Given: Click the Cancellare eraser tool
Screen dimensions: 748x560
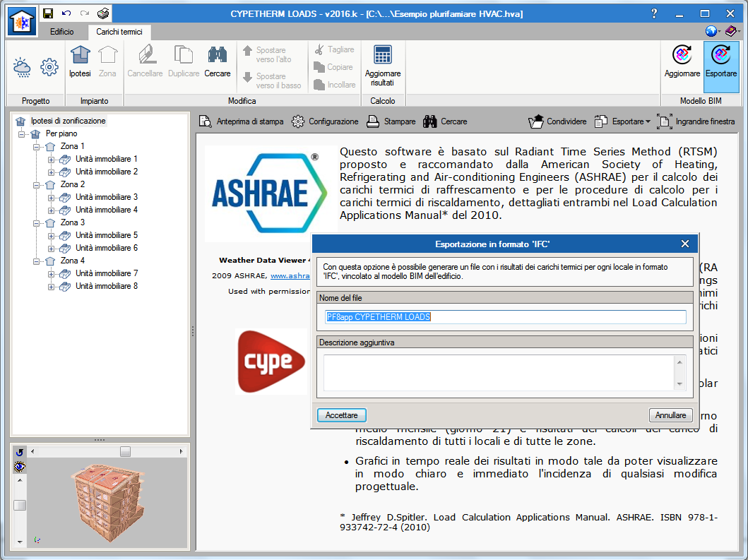Looking at the screenshot, I should click(x=145, y=61).
